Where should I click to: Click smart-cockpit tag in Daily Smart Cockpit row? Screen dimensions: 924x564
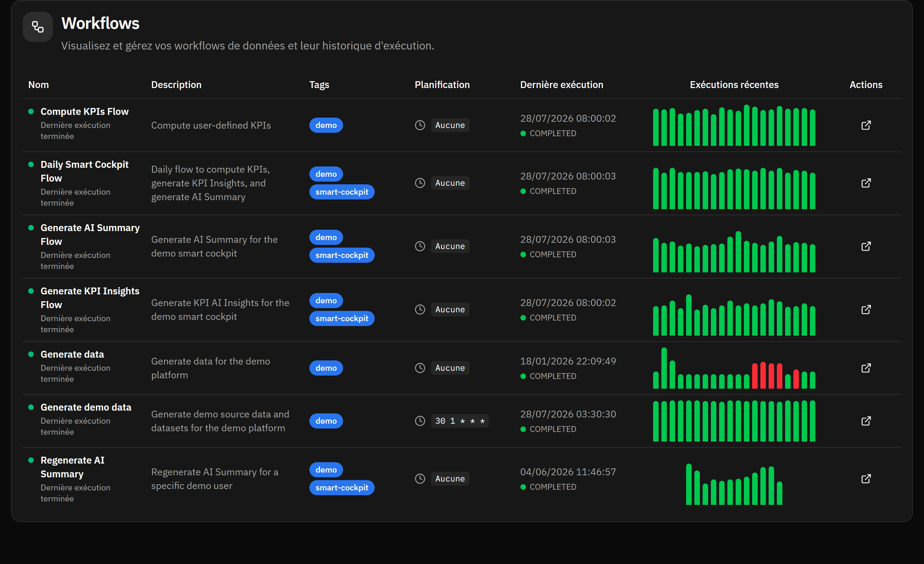[342, 192]
